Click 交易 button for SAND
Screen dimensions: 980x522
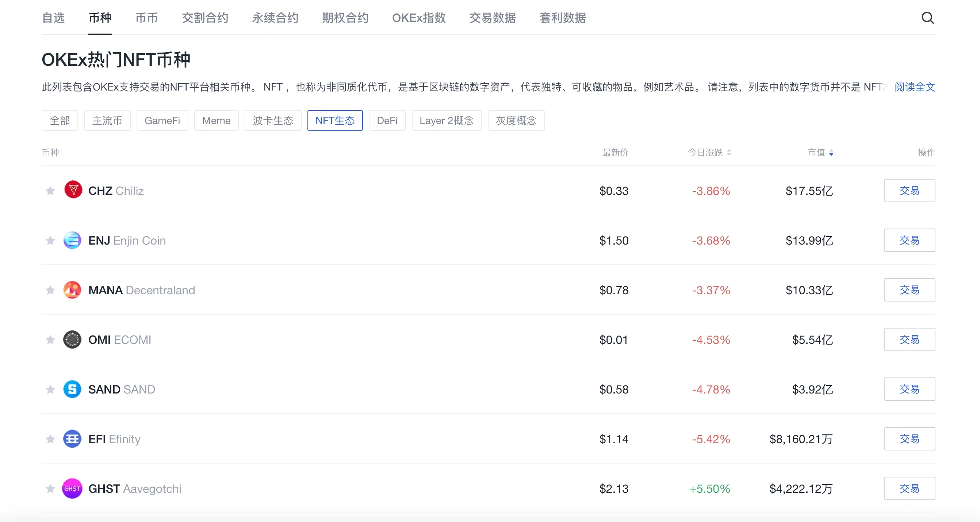pos(910,389)
